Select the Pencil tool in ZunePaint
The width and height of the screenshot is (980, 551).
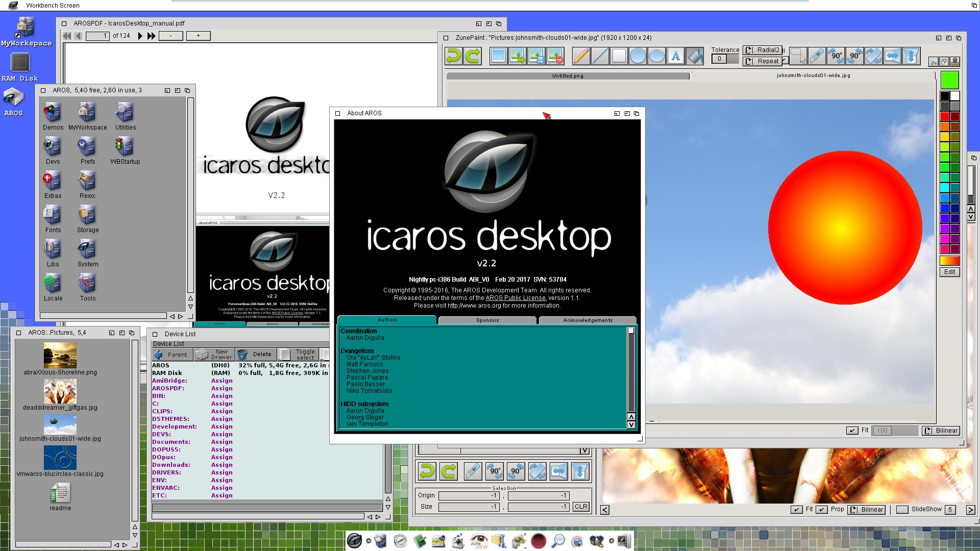pyautogui.click(x=581, y=56)
